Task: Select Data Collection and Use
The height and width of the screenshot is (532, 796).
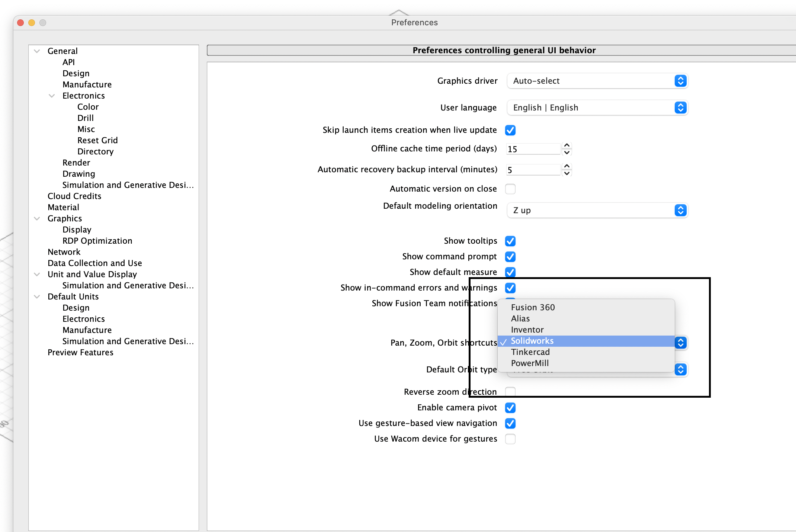Action: coord(95,263)
